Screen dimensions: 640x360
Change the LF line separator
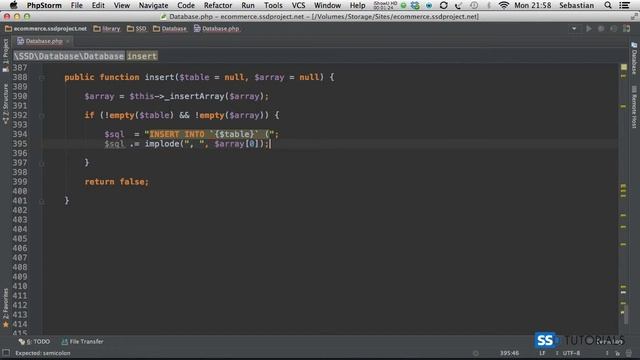(542, 353)
